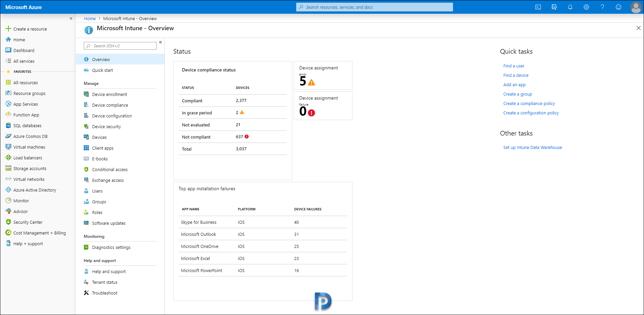Image resolution: width=644 pixels, height=315 pixels.
Task: Click the Find a user link
Action: click(514, 66)
